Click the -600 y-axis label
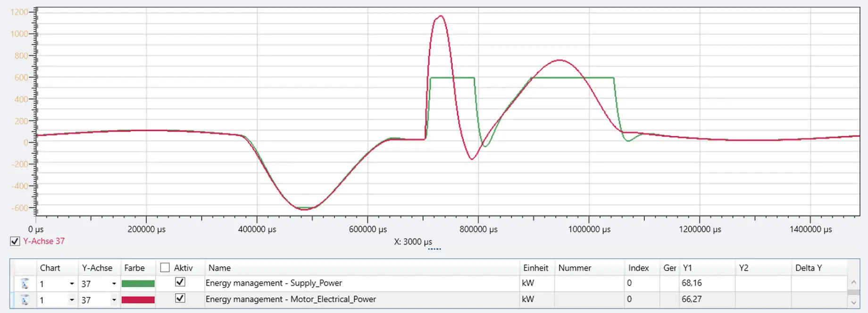868x313 pixels. click(x=20, y=208)
